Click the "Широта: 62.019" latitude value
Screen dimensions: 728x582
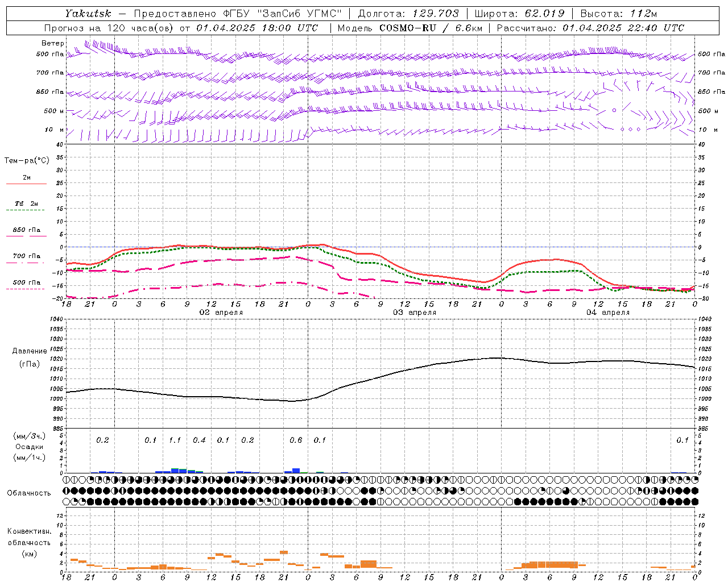519,14
